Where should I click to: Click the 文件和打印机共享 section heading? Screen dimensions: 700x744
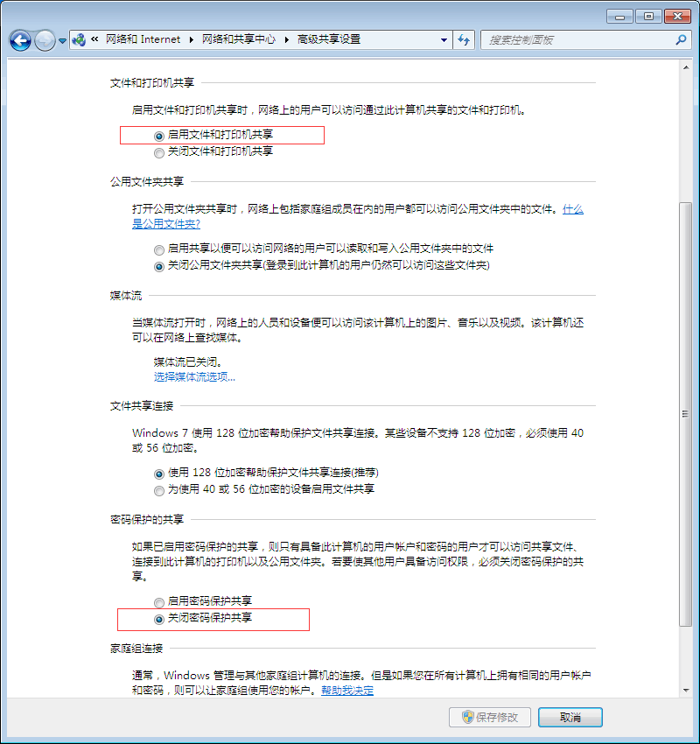point(152,83)
